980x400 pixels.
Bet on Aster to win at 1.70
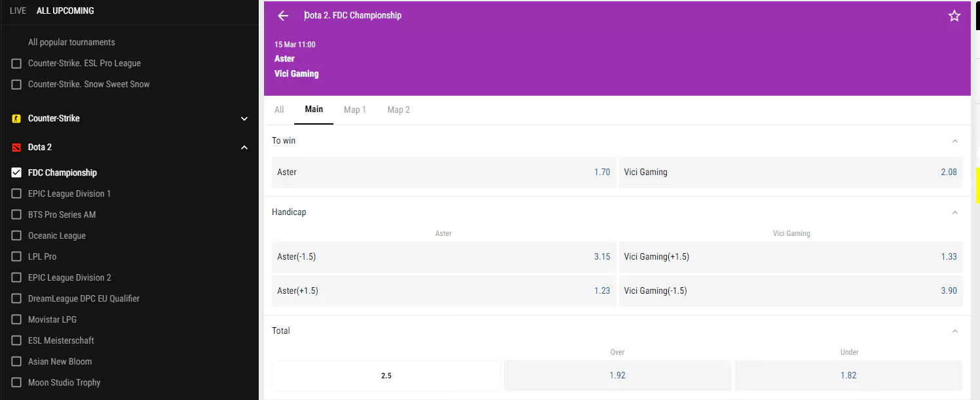(443, 172)
